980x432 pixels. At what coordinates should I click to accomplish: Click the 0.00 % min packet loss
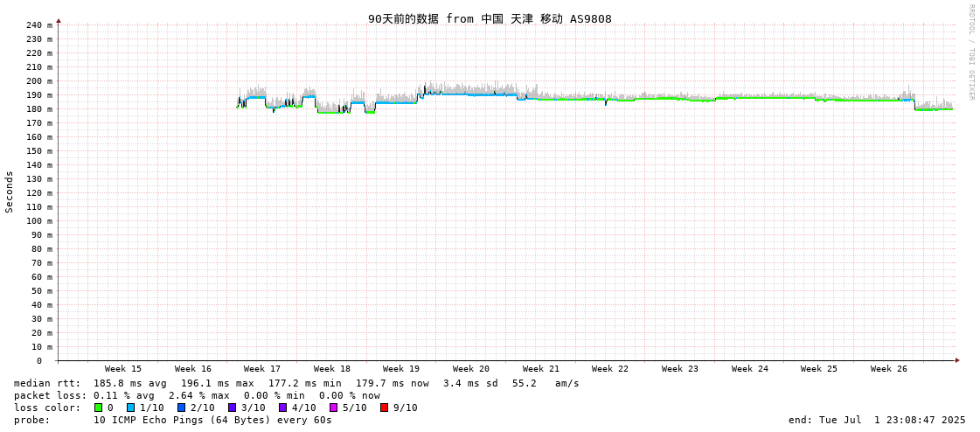[x=274, y=396]
